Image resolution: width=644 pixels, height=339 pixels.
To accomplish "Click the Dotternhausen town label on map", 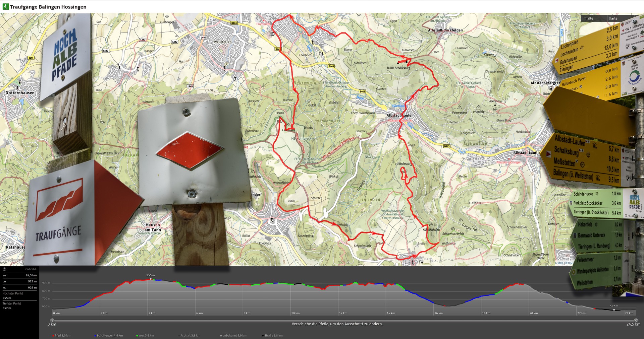I will tap(20, 92).
